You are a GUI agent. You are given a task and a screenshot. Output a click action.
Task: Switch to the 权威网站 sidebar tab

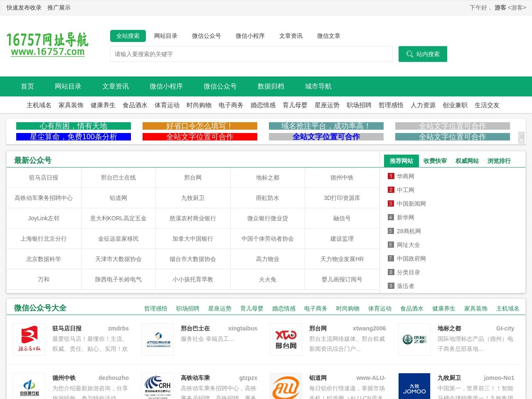point(467,161)
